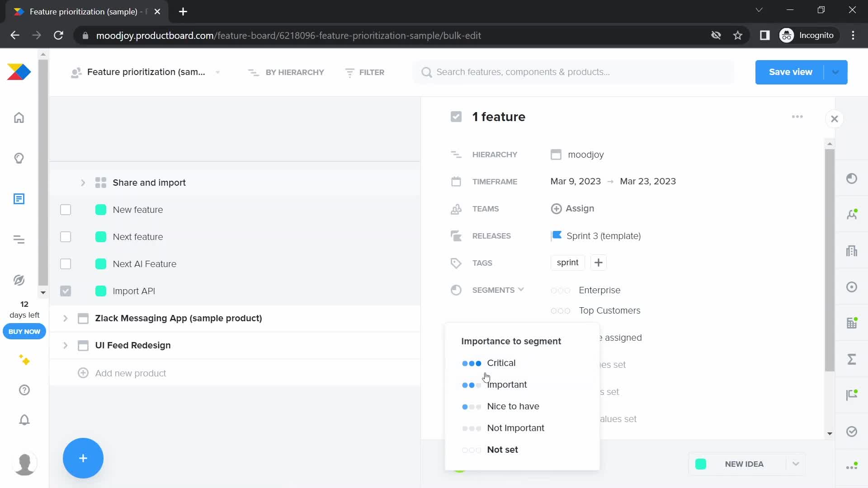Open user impact icon in right rail
Viewport: 868px width, 488px height.
click(852, 215)
